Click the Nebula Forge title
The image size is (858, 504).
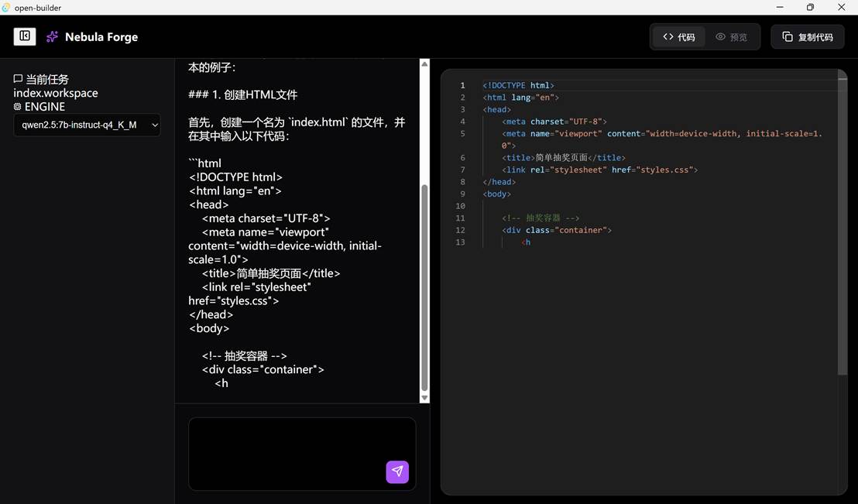pyautogui.click(x=101, y=36)
